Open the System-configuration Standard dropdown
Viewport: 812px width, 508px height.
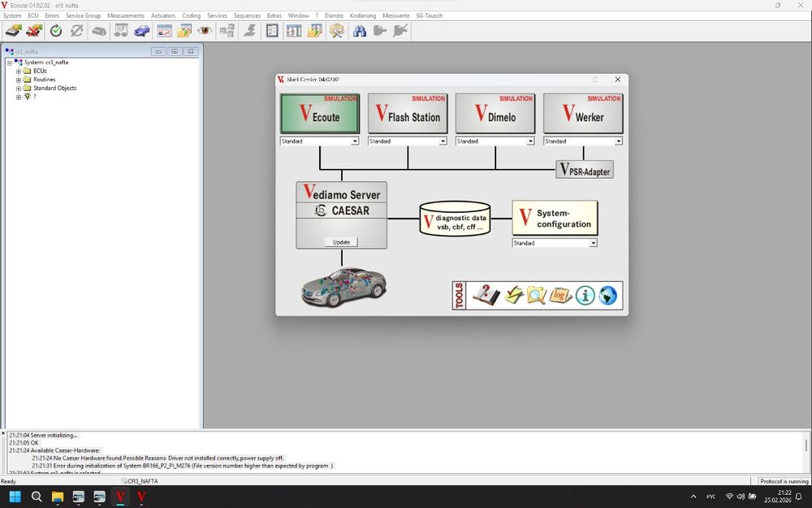coord(593,243)
